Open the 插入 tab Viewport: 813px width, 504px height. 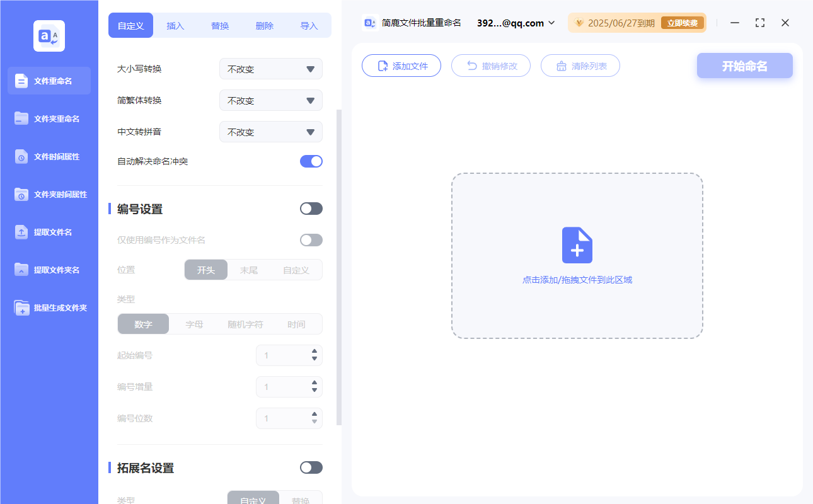(175, 25)
